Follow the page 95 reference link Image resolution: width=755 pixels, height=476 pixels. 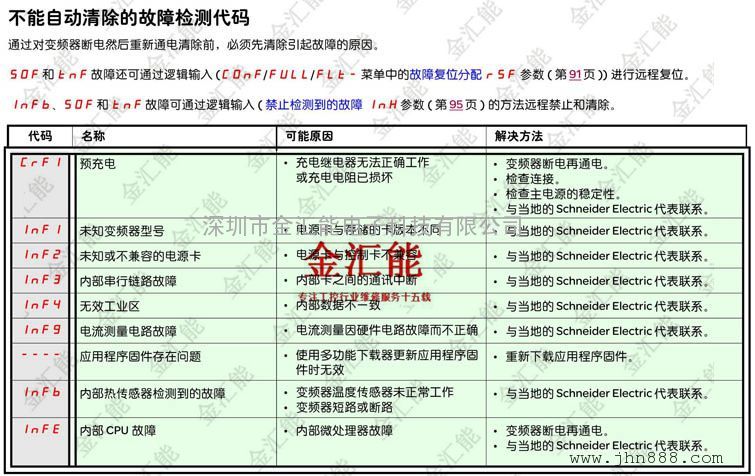(x=456, y=104)
